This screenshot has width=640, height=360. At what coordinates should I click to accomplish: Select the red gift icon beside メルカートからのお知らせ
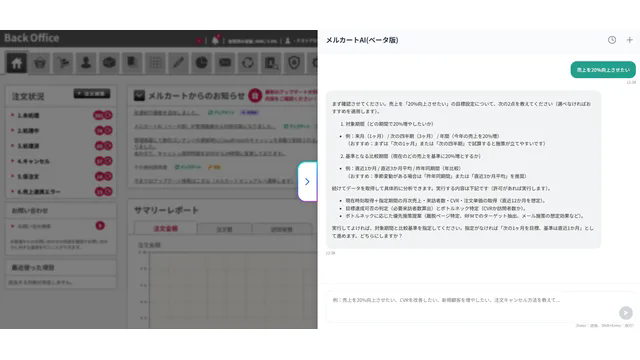pyautogui.click(x=255, y=96)
